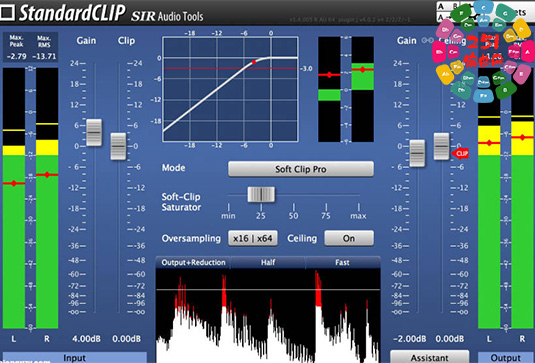
Task: Click the red dot on the transfer curve
Action: pos(254,62)
